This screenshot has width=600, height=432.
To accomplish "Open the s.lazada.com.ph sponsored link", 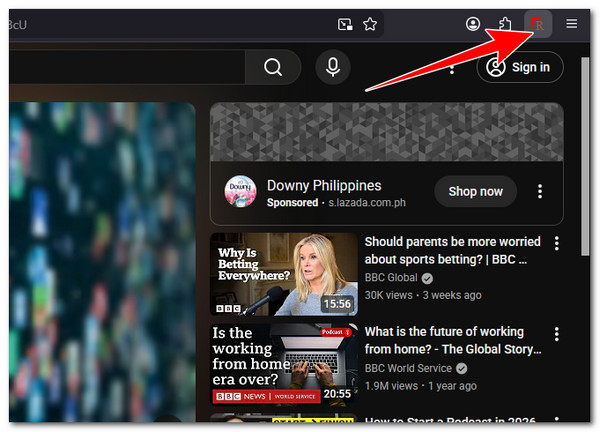I will pyautogui.click(x=367, y=203).
